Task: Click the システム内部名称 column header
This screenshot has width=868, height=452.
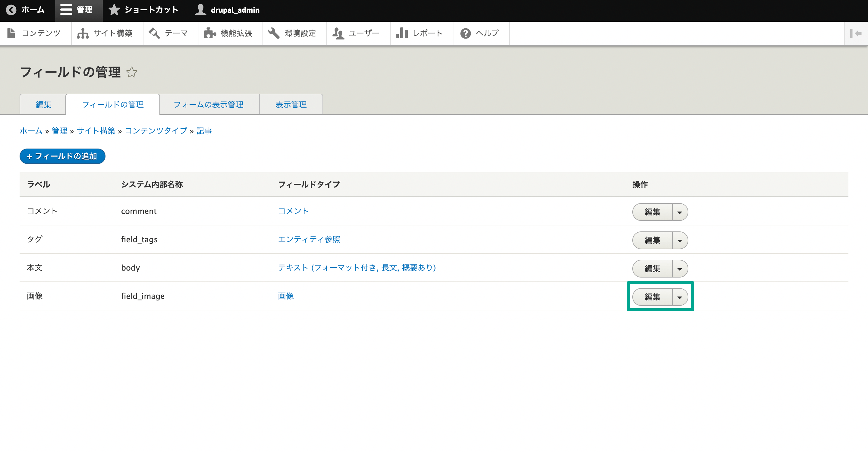Action: [x=152, y=184]
